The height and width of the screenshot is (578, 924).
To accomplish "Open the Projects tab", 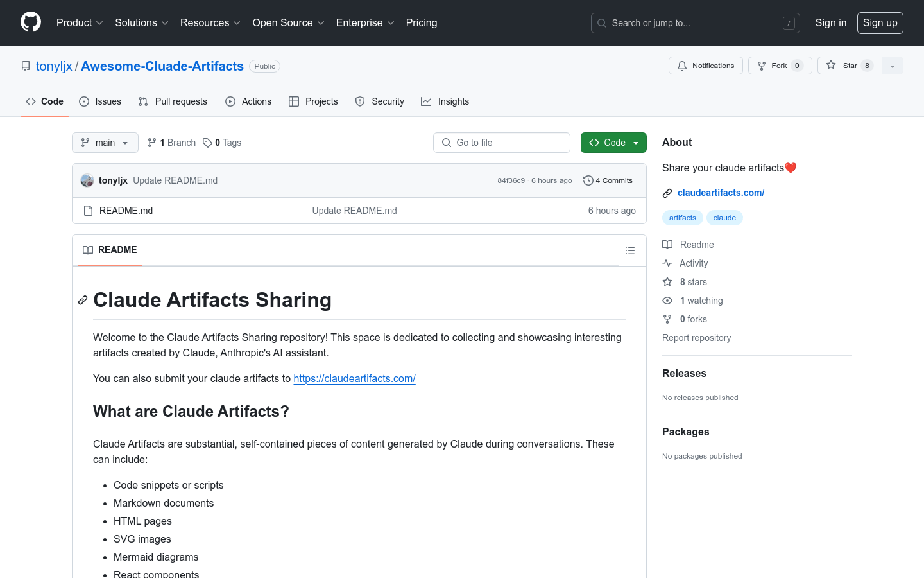I will click(313, 101).
